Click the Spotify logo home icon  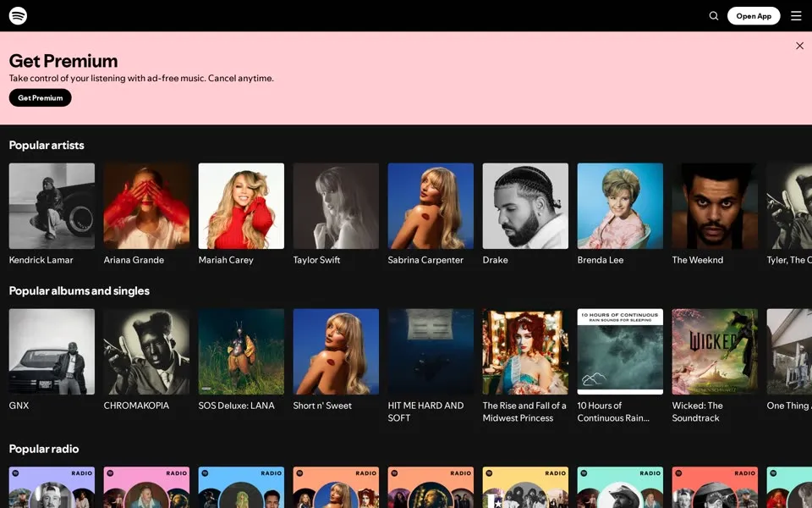pyautogui.click(x=18, y=15)
